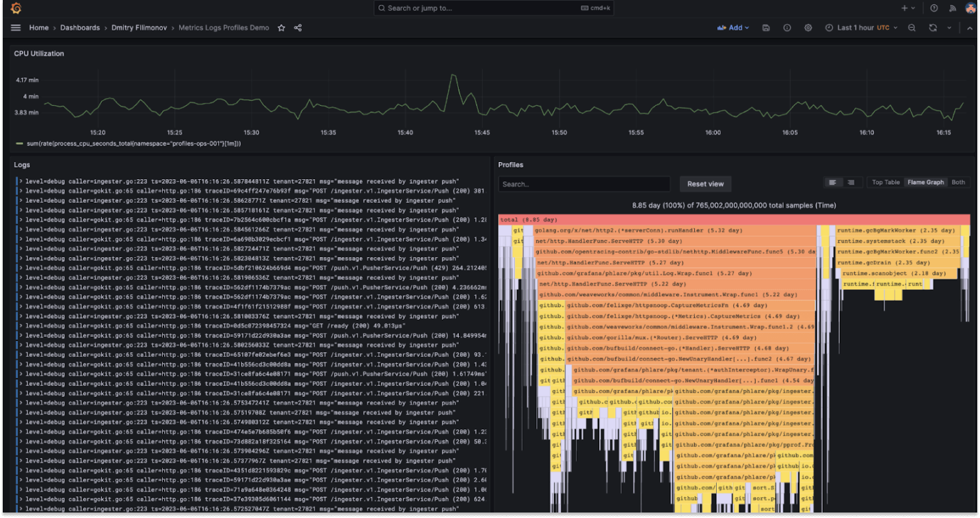Select the Both view mode
The height and width of the screenshot is (518, 980).
pyautogui.click(x=958, y=182)
